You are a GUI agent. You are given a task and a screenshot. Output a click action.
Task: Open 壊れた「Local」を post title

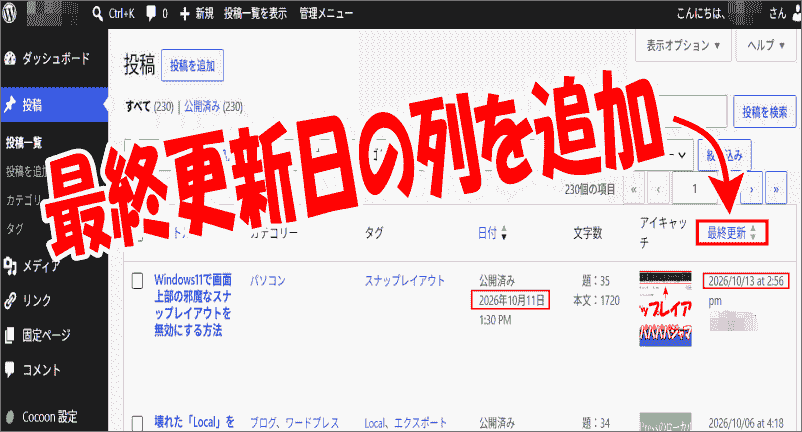click(194, 422)
